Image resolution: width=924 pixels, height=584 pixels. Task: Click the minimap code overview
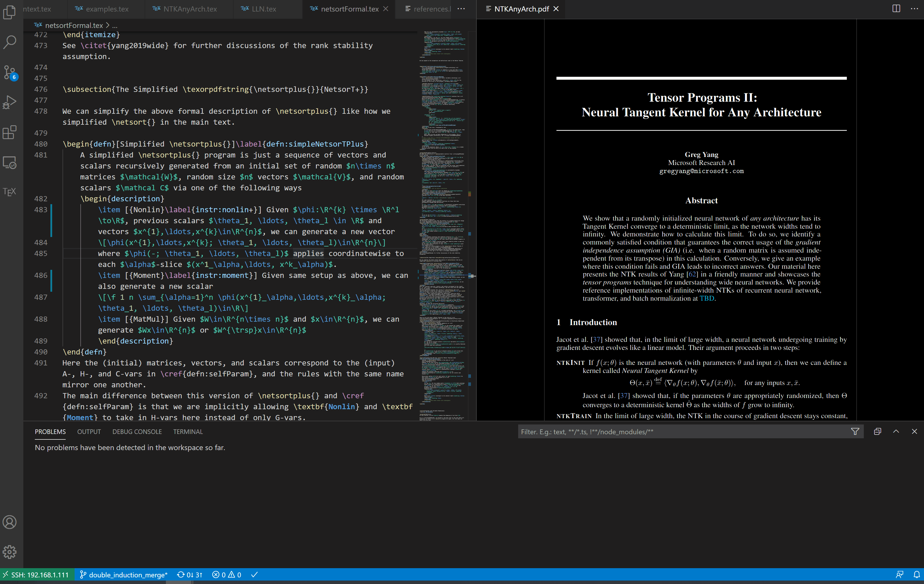click(443, 225)
